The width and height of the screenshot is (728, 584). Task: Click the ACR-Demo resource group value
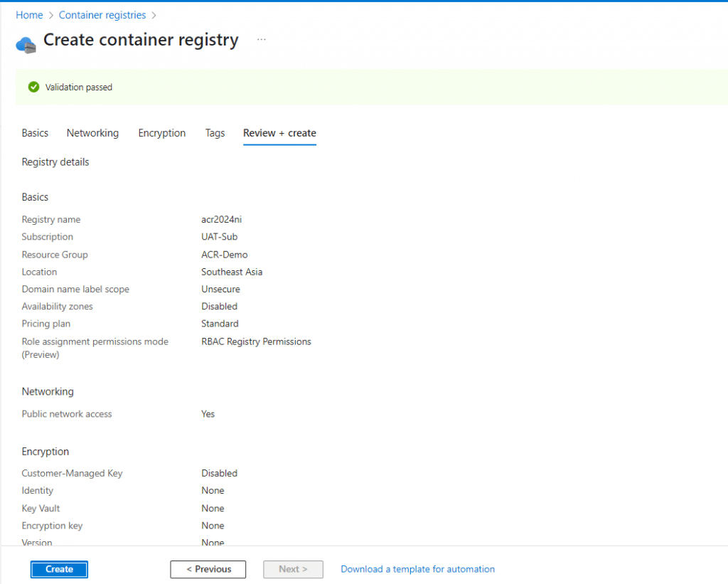coord(224,255)
